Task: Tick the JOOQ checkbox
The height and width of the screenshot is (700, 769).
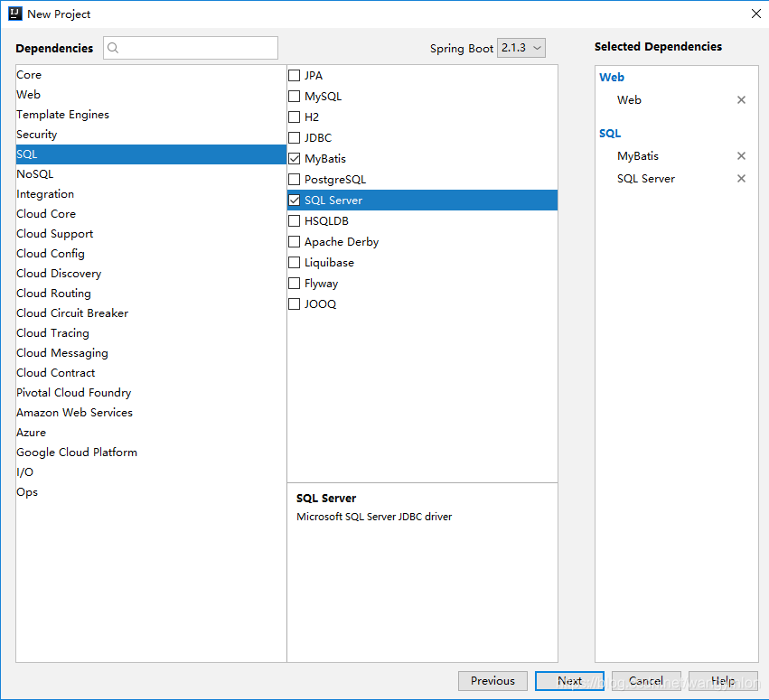Action: point(295,303)
